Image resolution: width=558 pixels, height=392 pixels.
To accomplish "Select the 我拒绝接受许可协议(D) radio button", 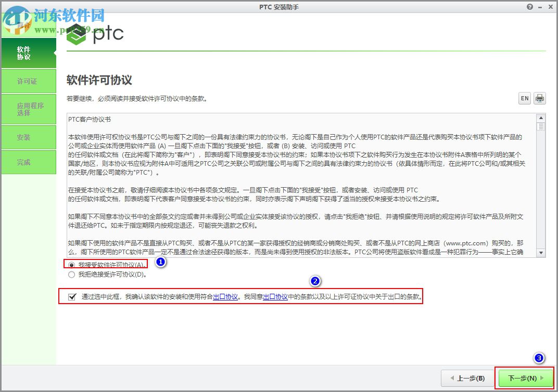I will click(70, 274).
